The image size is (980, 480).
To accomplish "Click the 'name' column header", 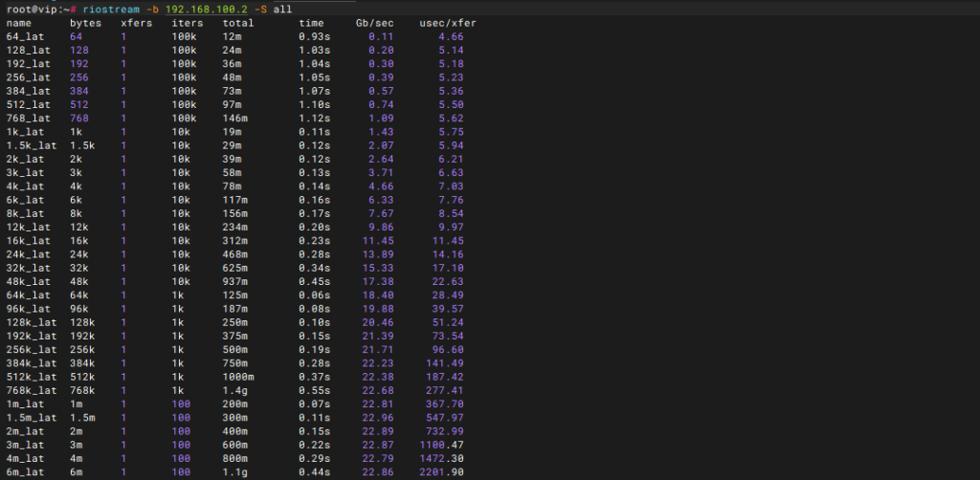I will pyautogui.click(x=19, y=22).
